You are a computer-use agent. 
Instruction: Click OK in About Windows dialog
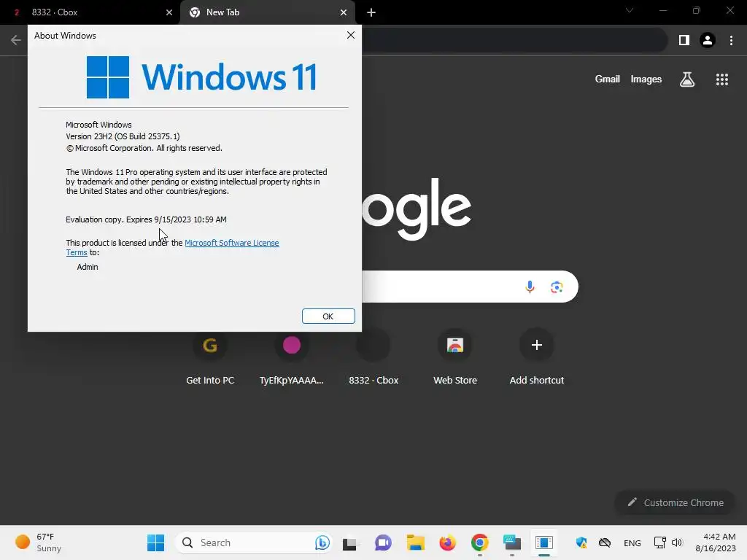click(x=328, y=316)
